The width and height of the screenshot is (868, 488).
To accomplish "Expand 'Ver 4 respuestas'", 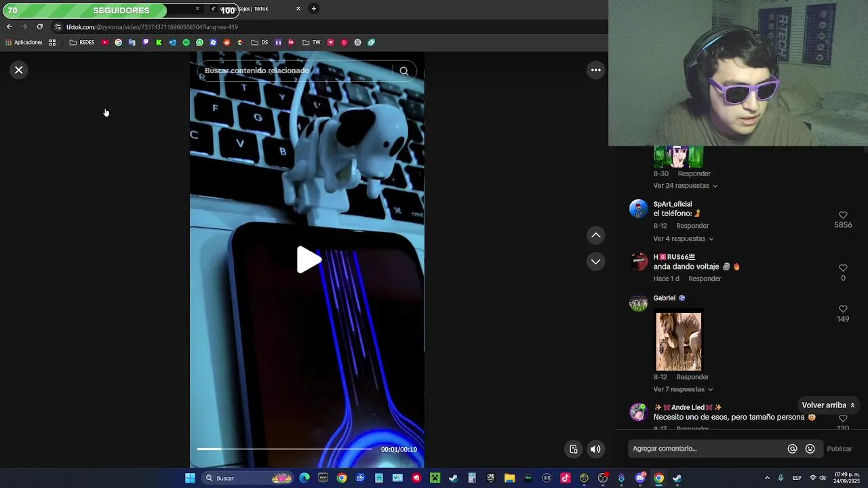I will tap(683, 239).
